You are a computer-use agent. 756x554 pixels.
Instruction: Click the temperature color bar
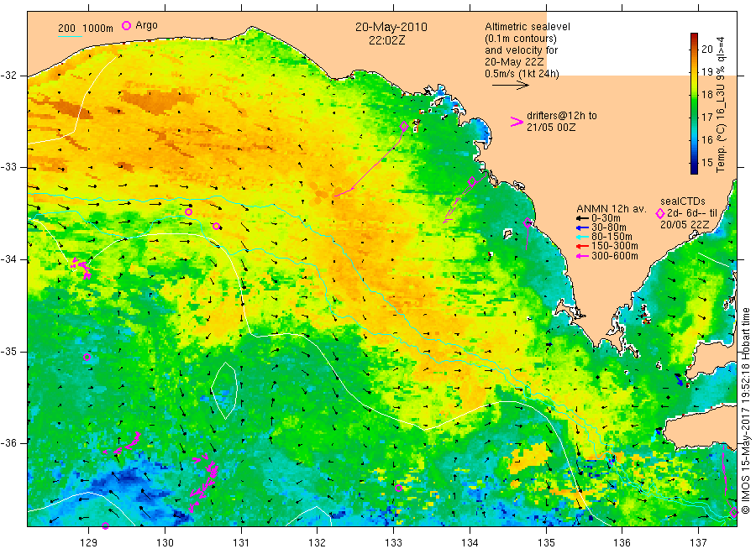point(694,103)
